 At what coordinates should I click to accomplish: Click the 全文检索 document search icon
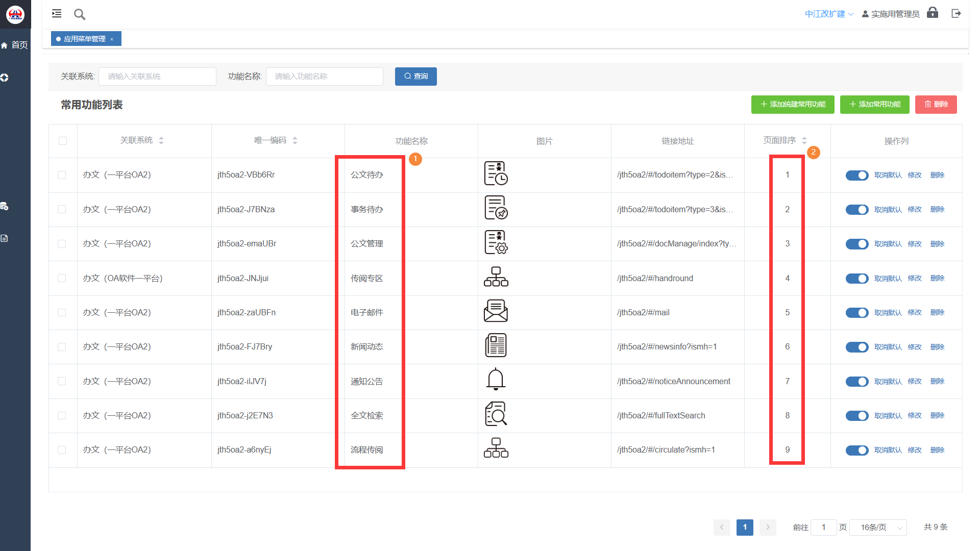(496, 414)
